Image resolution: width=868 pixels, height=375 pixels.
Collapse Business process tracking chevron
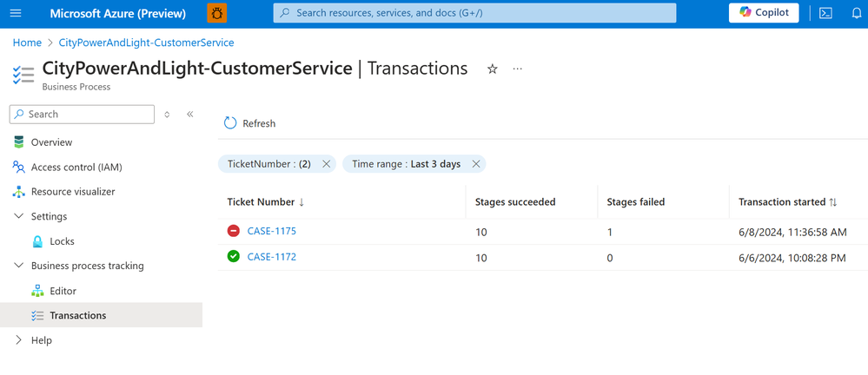[19, 266]
